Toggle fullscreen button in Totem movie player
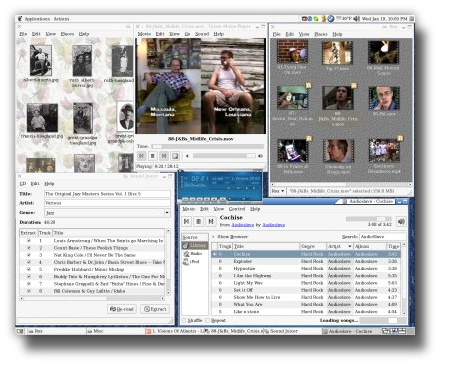This screenshot has width=450, height=365. coord(175,156)
